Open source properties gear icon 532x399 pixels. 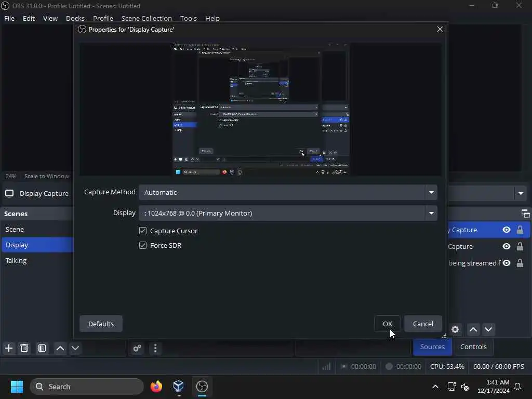455,329
